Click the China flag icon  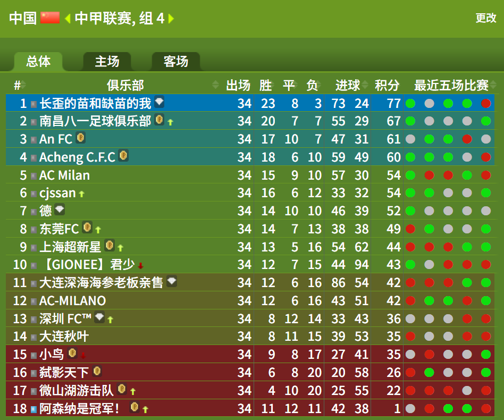[x=50, y=18]
